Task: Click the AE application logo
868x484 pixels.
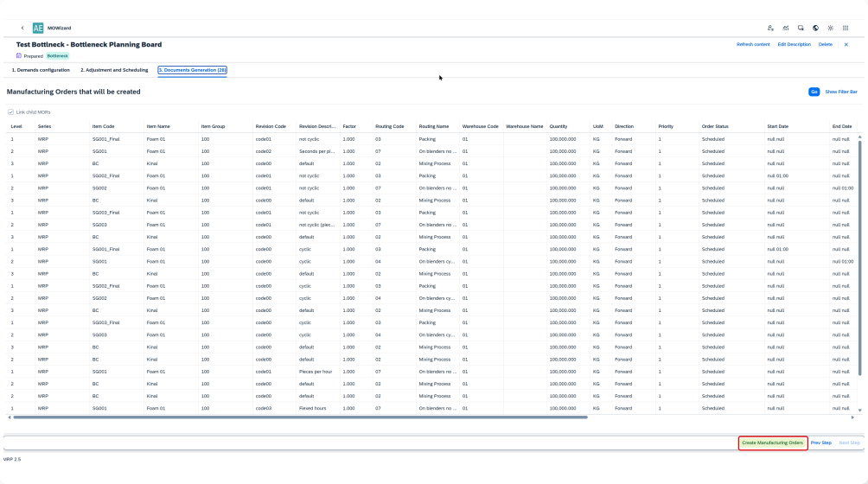Action: (39, 28)
